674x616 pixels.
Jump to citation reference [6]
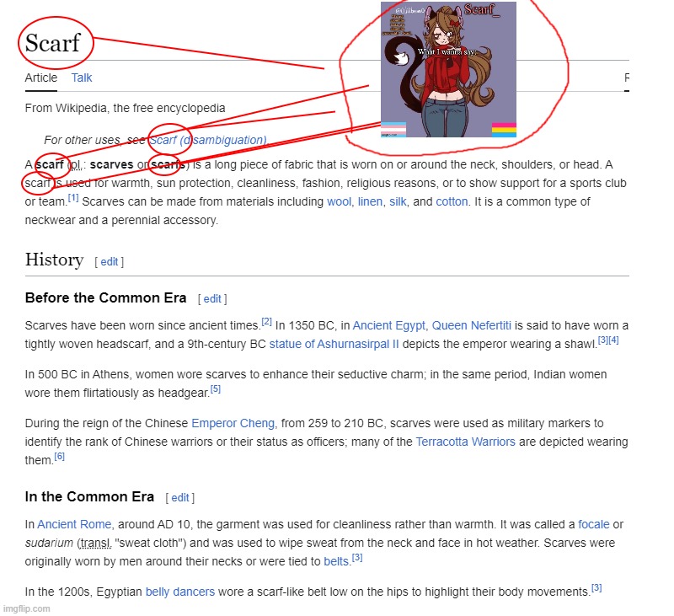coord(59,457)
